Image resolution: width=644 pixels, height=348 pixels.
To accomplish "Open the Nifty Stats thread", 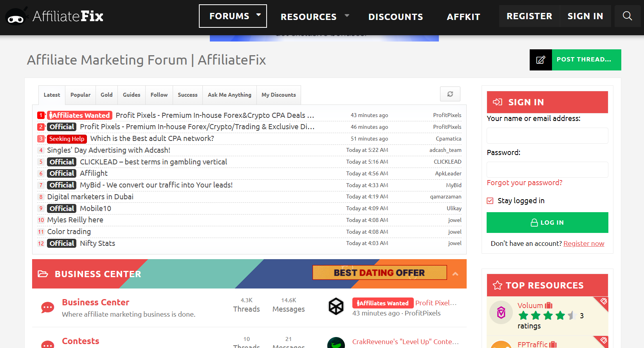I will coord(97,243).
